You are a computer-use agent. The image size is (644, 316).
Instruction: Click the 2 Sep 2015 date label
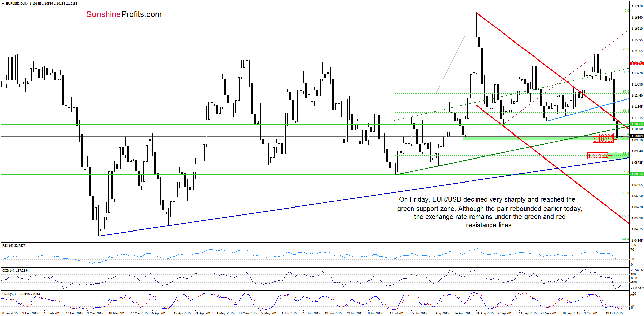[506, 313]
